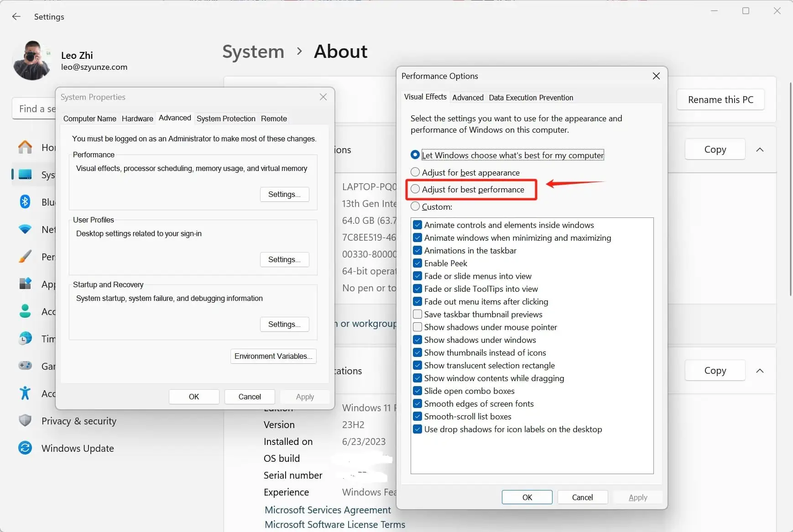Click Leo Zhi's profile picture

pyautogui.click(x=31, y=60)
